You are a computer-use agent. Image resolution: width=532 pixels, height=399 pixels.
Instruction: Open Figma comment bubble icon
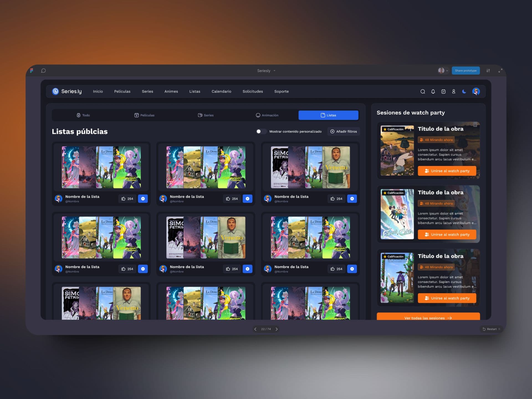point(43,71)
